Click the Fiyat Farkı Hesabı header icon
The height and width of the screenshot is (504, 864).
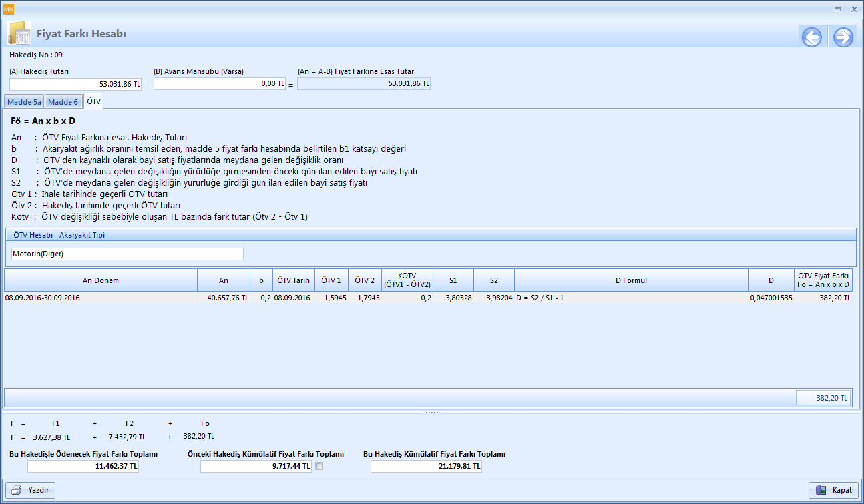tap(19, 34)
